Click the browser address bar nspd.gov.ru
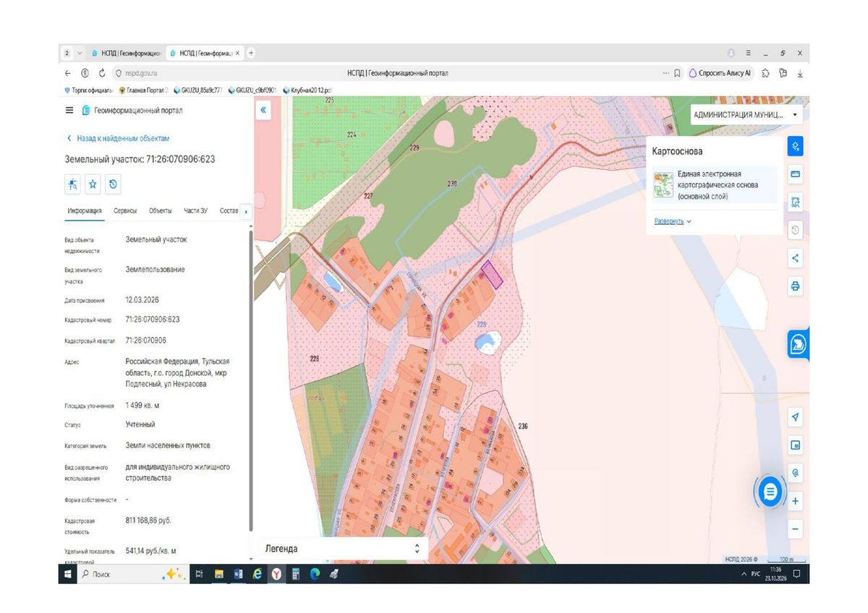 click(x=141, y=73)
